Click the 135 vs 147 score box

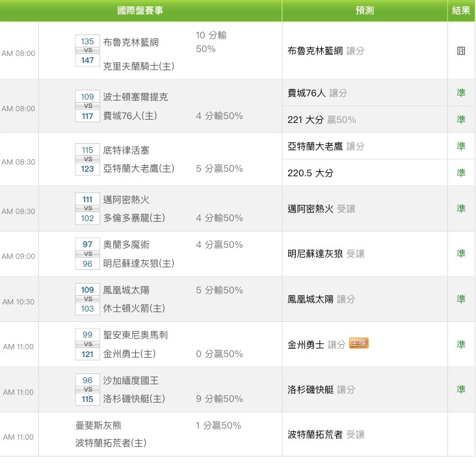[87, 51]
